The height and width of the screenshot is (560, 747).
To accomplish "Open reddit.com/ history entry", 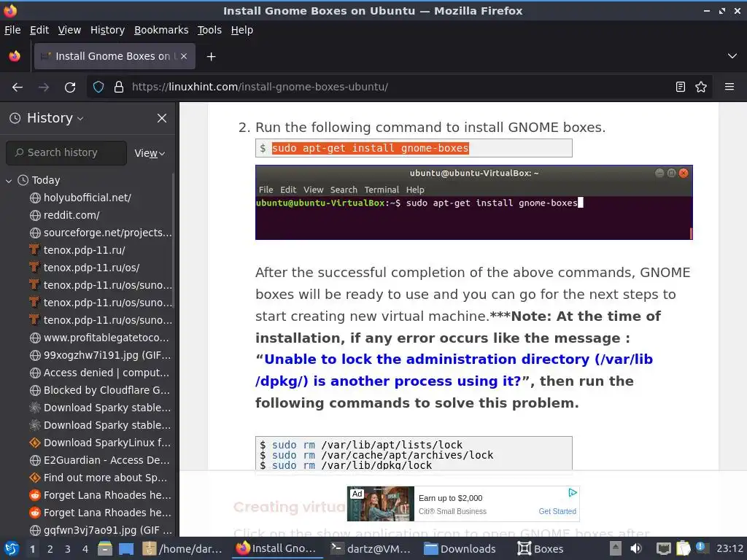I will (x=71, y=215).
